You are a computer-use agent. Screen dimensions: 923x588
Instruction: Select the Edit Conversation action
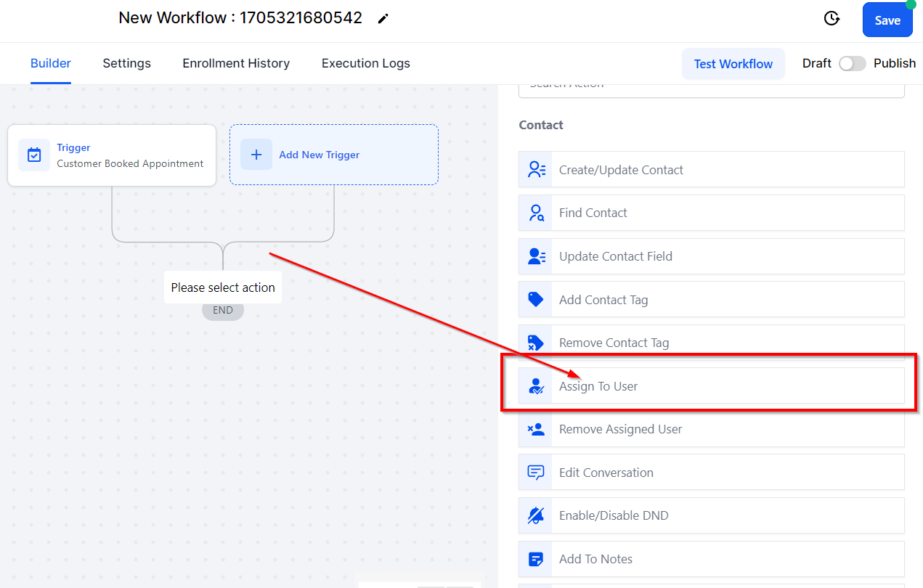point(712,473)
